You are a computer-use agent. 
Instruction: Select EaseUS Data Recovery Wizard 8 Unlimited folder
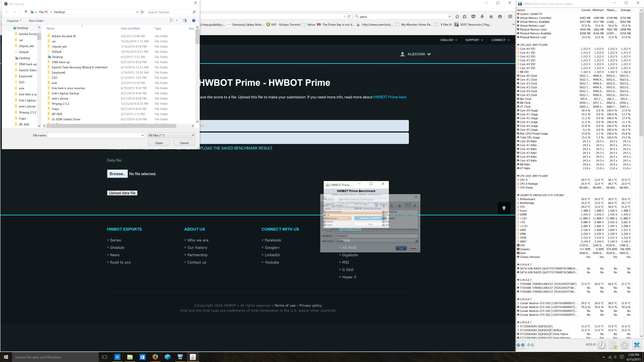[x=79, y=67]
